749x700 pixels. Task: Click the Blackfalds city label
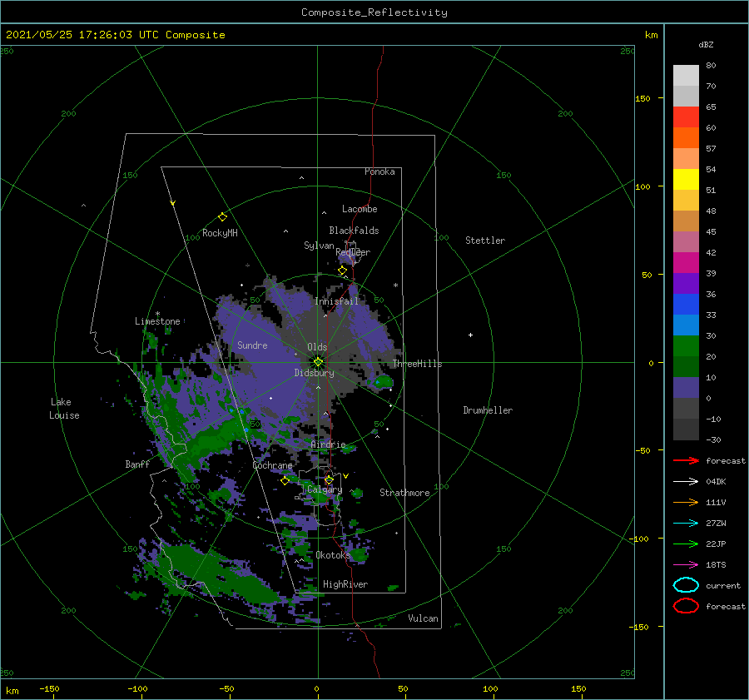pos(354,231)
